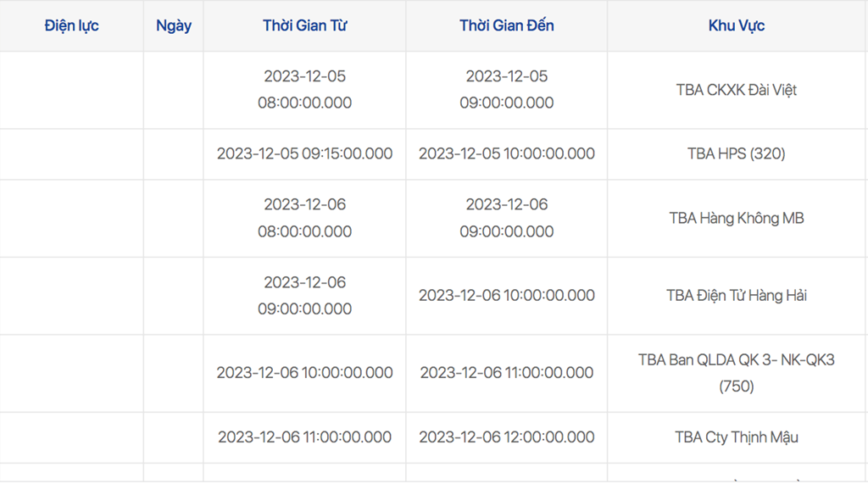Select start time 2023-12-06 11:00:00.000
The width and height of the screenshot is (868, 484).
[304, 437]
